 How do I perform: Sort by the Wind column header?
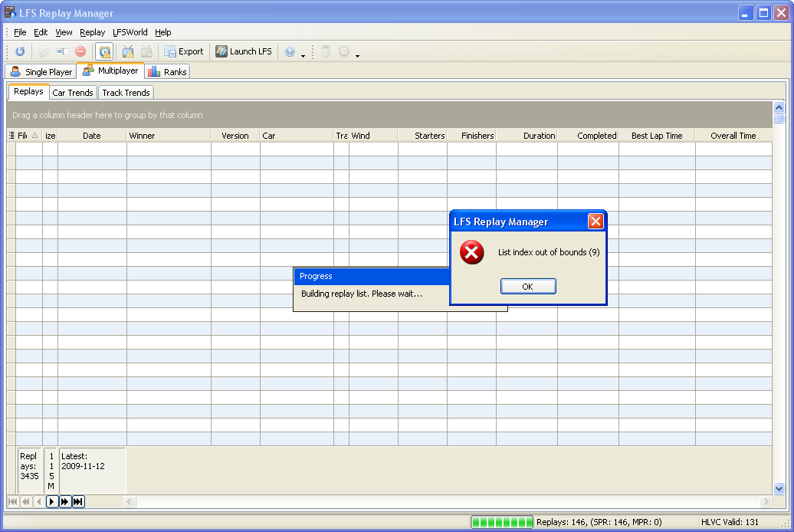(x=373, y=135)
